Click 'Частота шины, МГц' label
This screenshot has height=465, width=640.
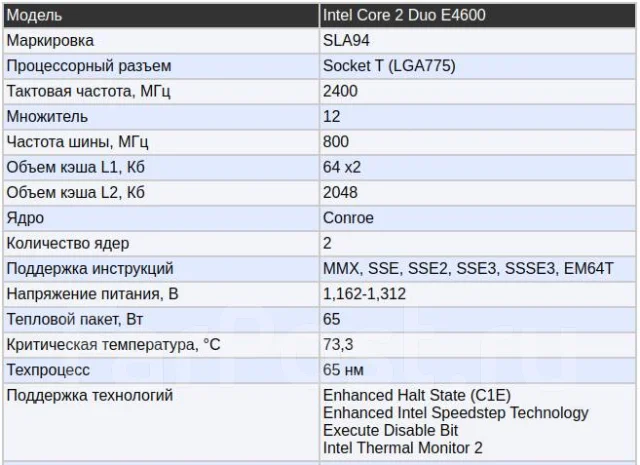[77, 142]
